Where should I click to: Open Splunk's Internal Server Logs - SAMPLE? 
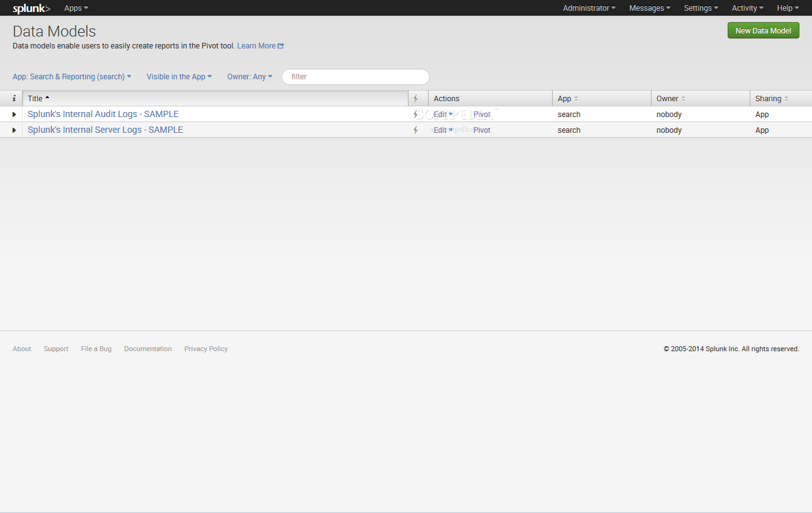click(105, 130)
